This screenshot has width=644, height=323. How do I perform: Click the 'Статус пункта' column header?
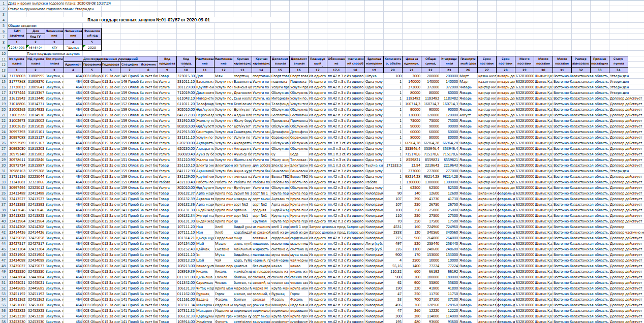tap(619, 61)
